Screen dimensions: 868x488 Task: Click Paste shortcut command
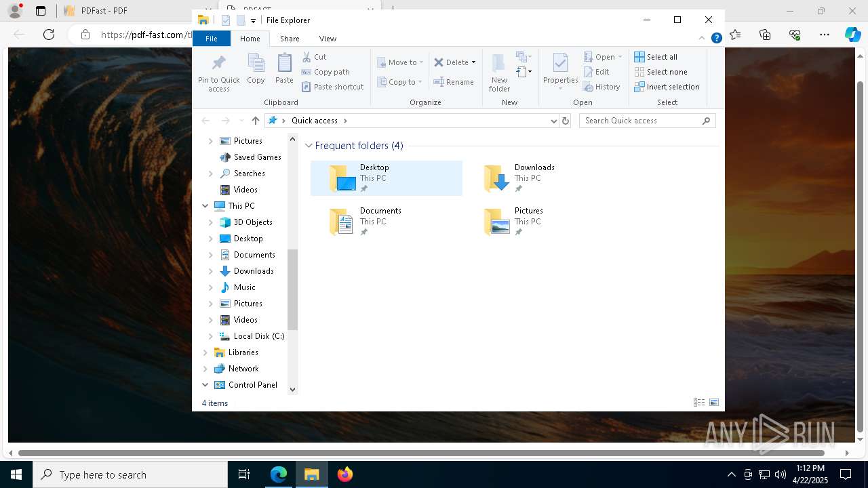333,87
